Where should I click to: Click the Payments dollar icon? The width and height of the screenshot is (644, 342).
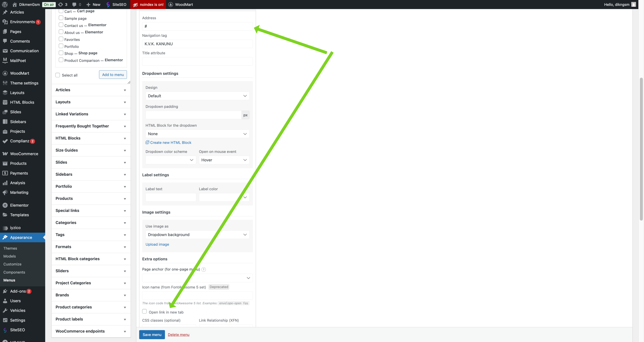click(5, 173)
